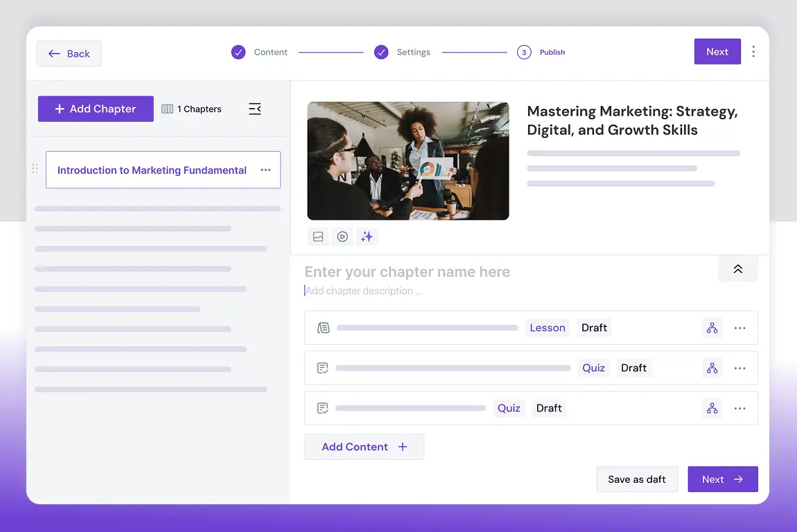Open the three-dot menu on the Lesson row

click(x=739, y=328)
